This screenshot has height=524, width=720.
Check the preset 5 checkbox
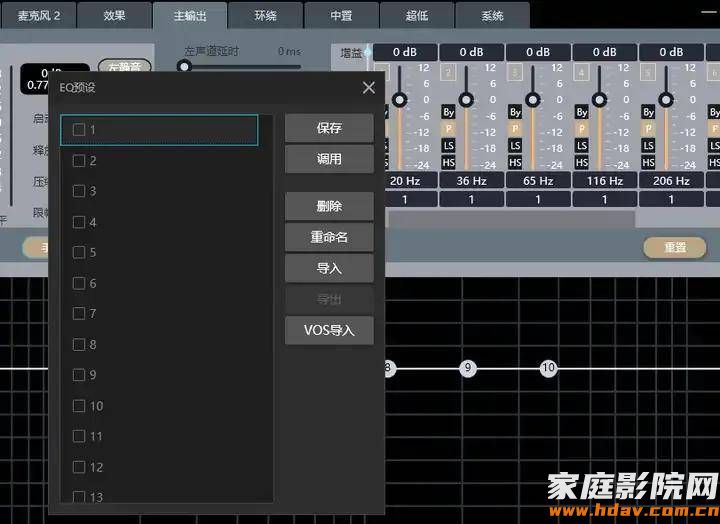coord(79,253)
